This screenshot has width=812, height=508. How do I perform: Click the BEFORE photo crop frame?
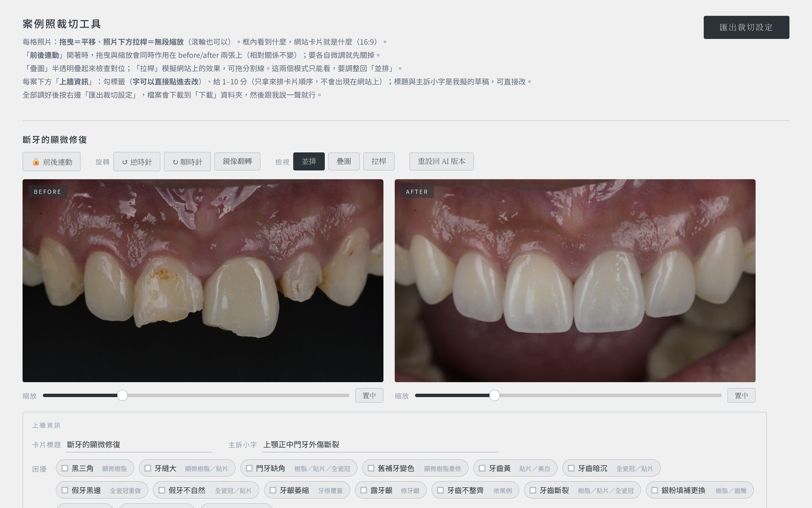click(203, 281)
